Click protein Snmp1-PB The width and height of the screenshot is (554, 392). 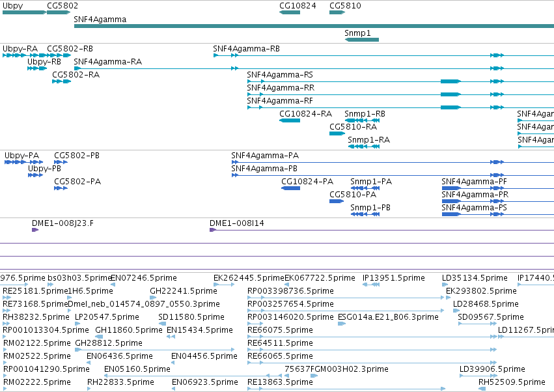click(370, 208)
